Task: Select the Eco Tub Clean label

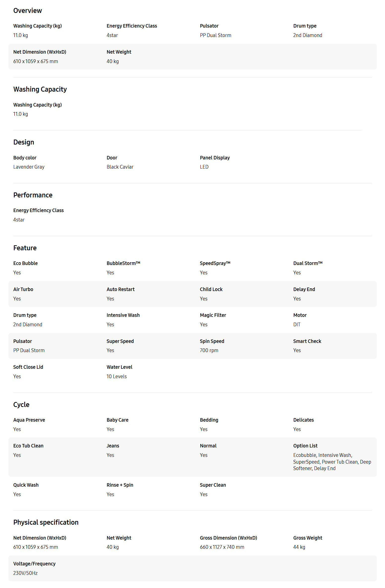Action: tap(28, 446)
